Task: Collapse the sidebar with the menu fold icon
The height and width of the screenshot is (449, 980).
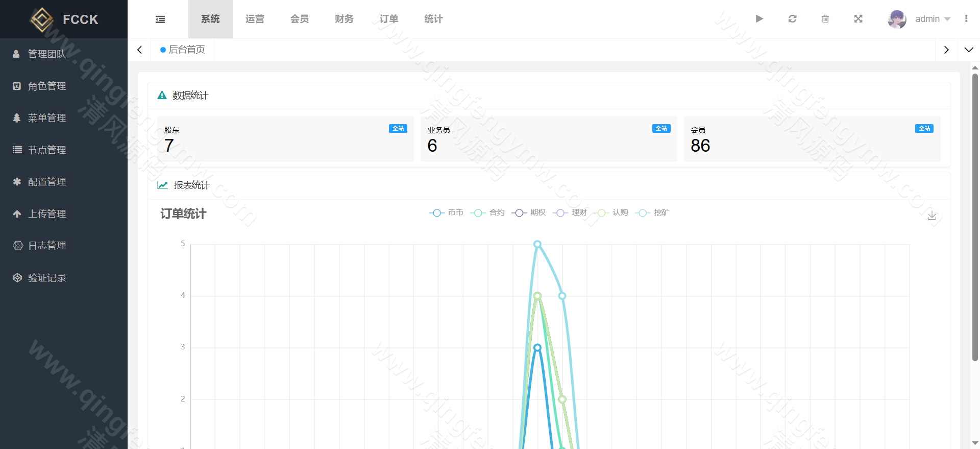Action: tap(160, 19)
